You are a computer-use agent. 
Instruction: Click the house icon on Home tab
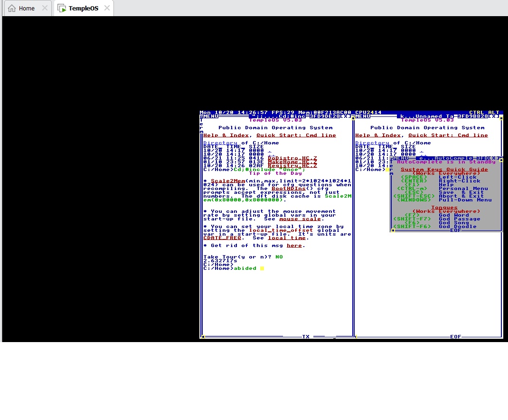click(12, 8)
